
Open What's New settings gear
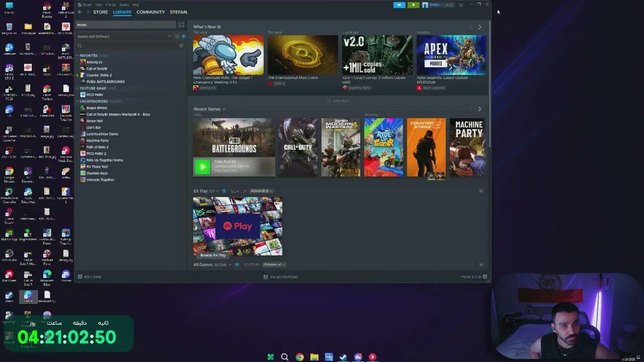219,27
